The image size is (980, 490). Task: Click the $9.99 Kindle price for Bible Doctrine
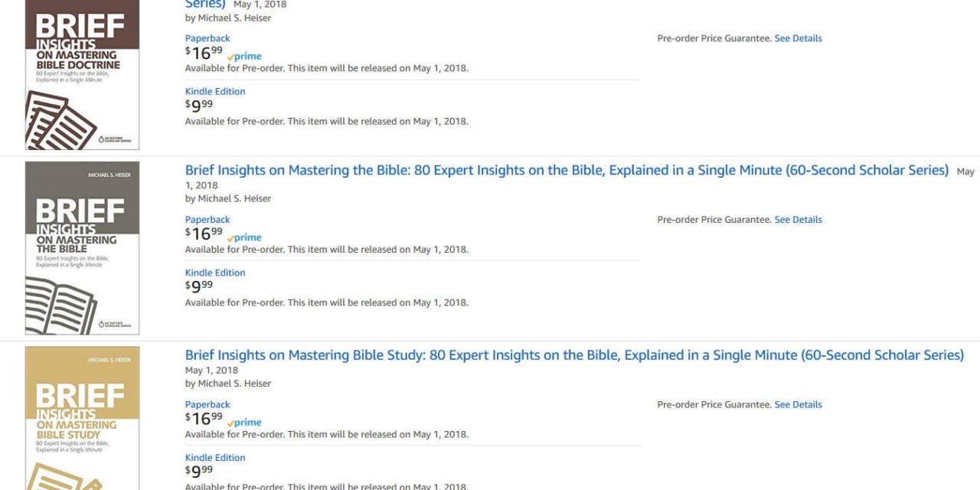pos(199,106)
